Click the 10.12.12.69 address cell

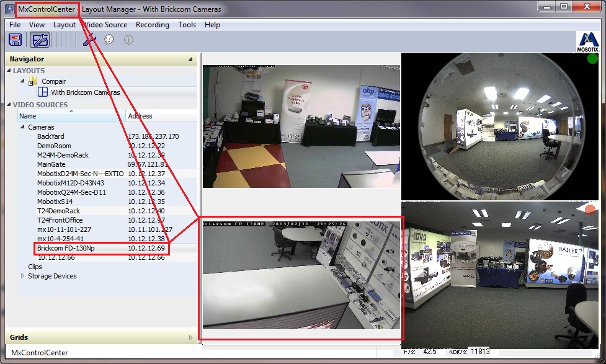146,248
